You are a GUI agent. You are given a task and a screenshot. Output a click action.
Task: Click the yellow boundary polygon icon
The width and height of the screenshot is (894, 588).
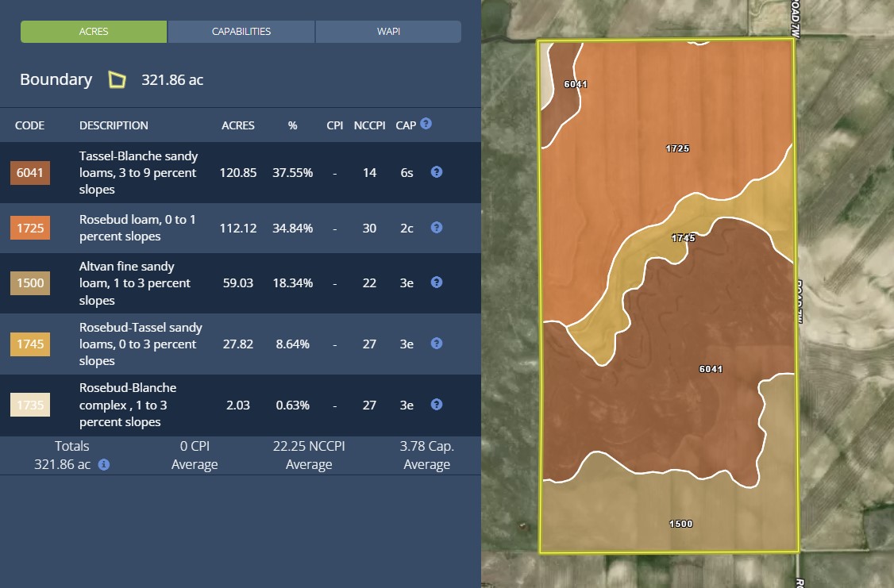coord(118,80)
